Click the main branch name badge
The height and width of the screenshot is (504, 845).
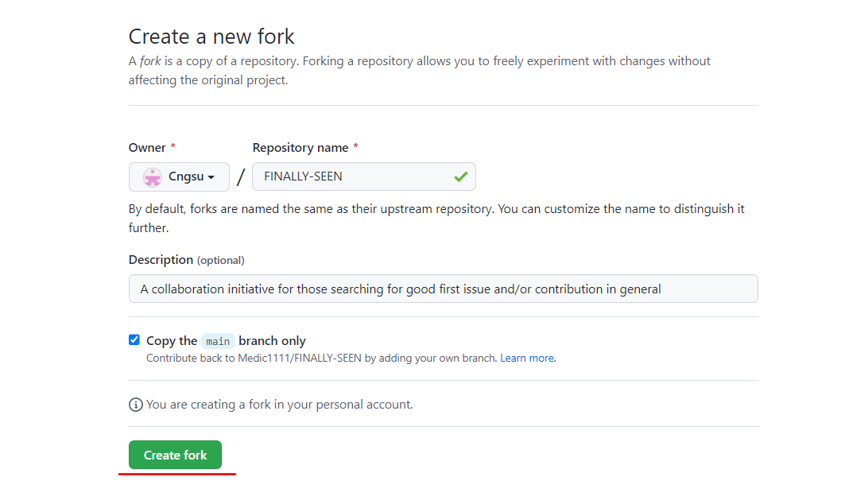coord(217,341)
